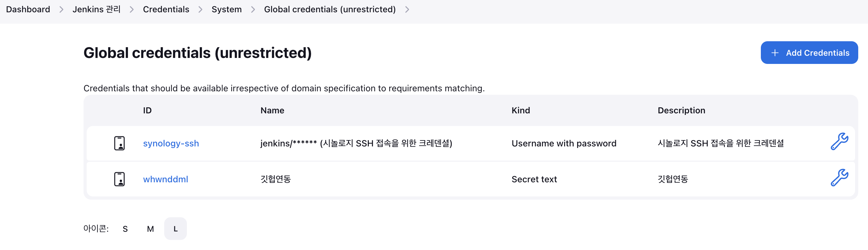
Task: Click the System breadcrumb item
Action: [x=226, y=9]
